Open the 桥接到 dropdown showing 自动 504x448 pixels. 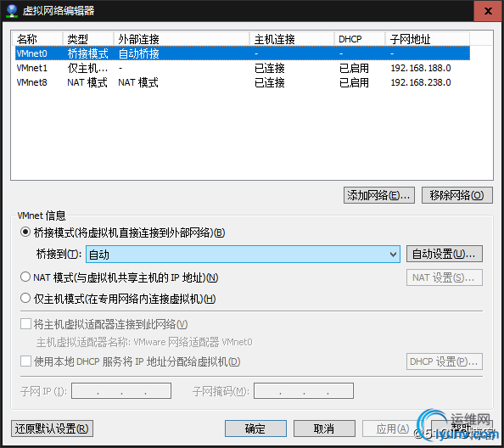pyautogui.click(x=243, y=255)
